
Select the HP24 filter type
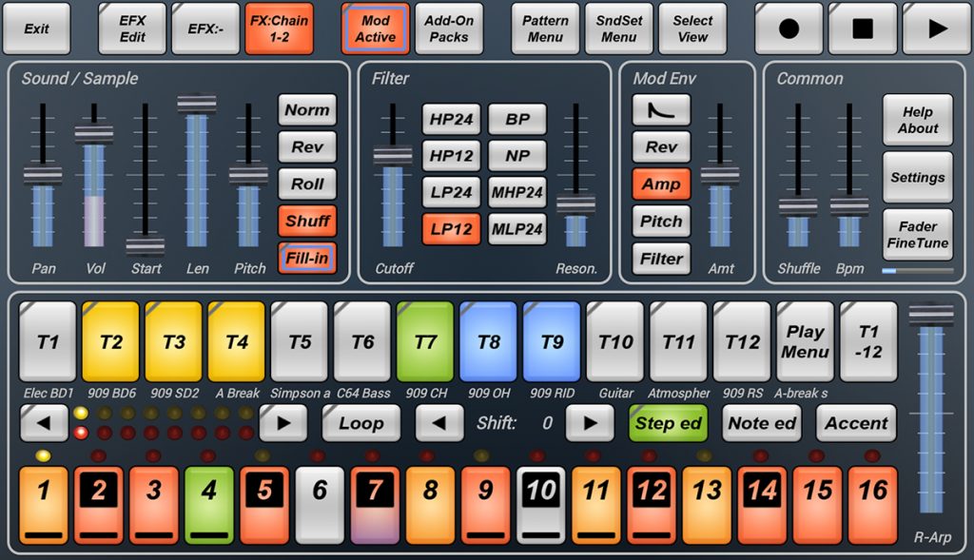pos(452,120)
